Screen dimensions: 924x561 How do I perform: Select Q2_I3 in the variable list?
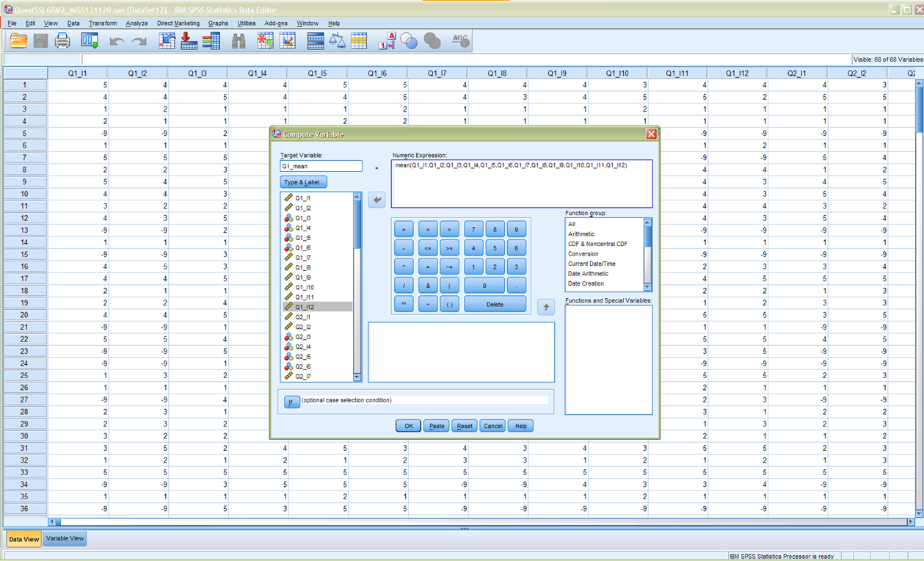[x=302, y=337]
